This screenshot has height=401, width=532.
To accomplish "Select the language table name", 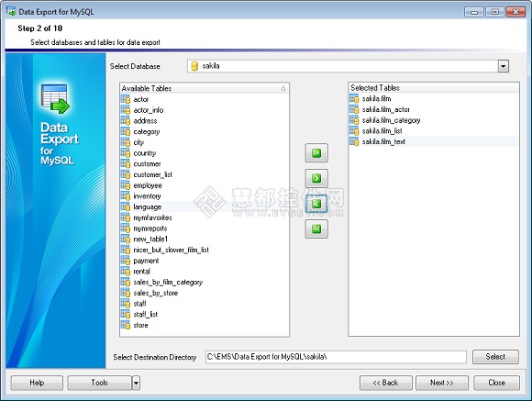I will (x=148, y=207).
